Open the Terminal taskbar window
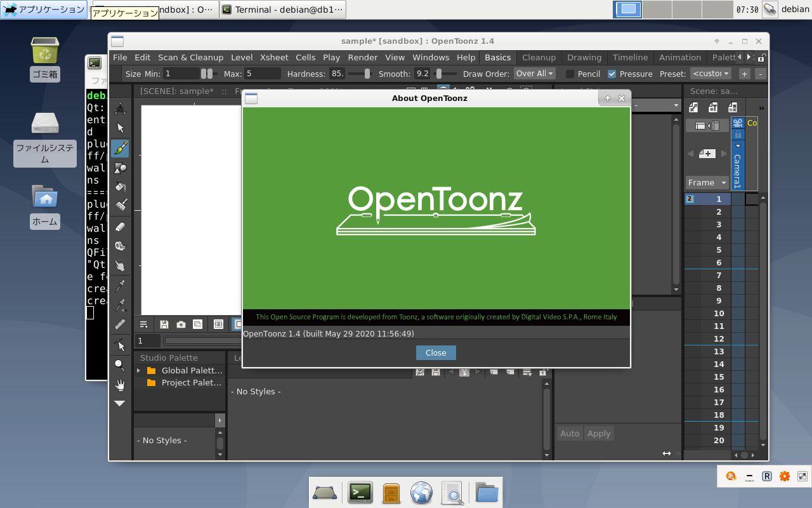812x508 pixels. click(283, 10)
